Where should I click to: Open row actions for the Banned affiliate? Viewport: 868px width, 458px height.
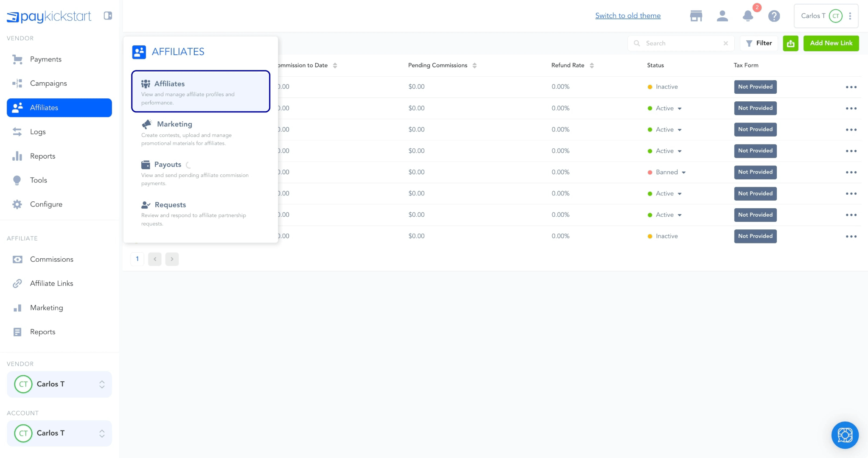pyautogui.click(x=851, y=172)
